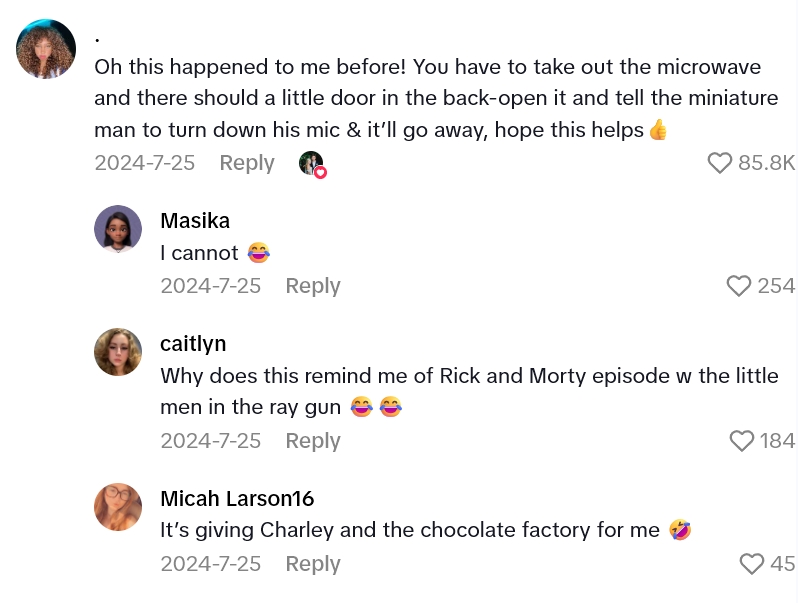The image size is (798, 603).
Task: Click the 85.8K like count
Action: (x=766, y=163)
